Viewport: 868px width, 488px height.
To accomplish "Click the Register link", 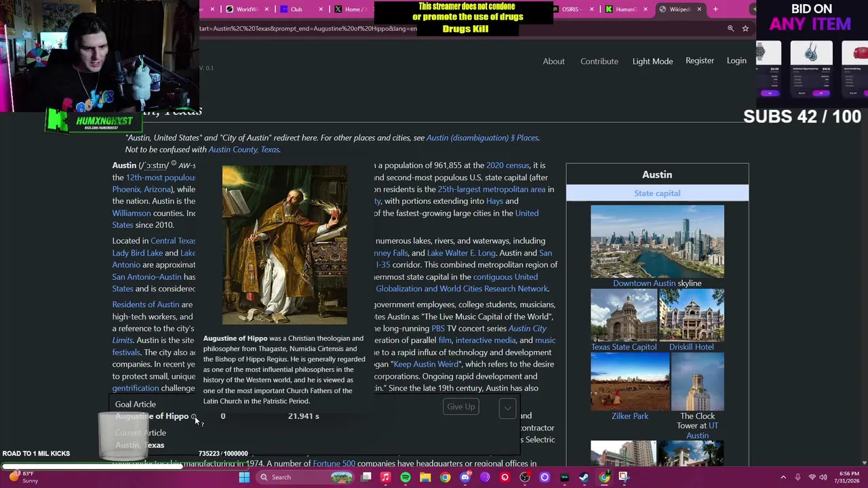I will (x=700, y=61).
